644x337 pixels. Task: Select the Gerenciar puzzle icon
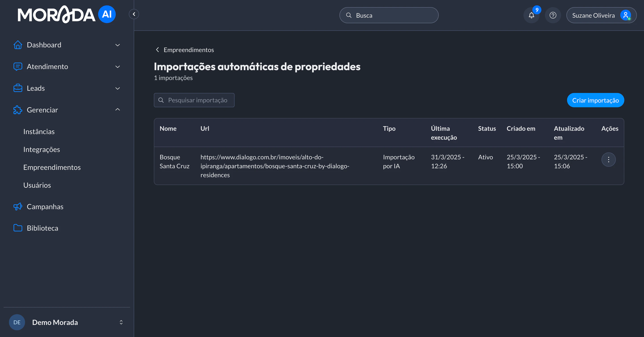(17, 110)
